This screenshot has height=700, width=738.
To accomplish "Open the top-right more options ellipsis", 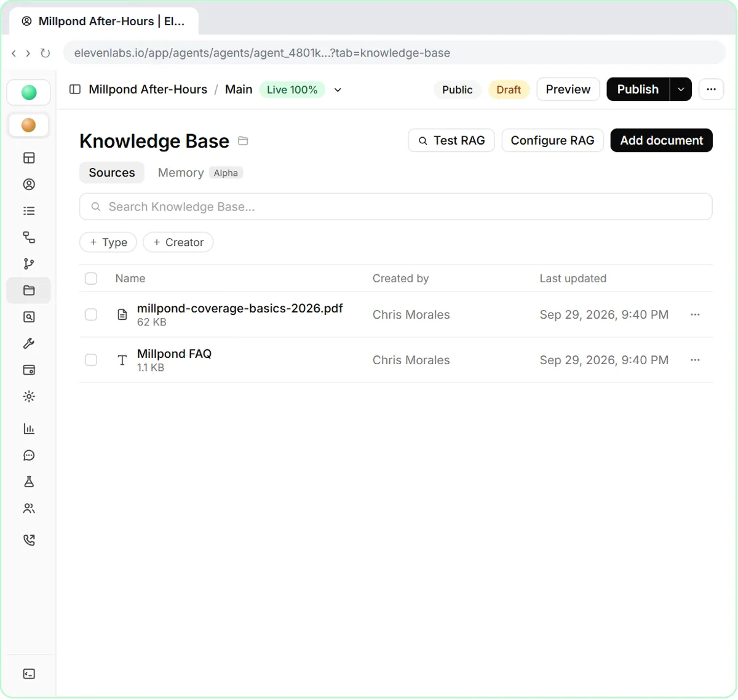I will click(x=711, y=89).
